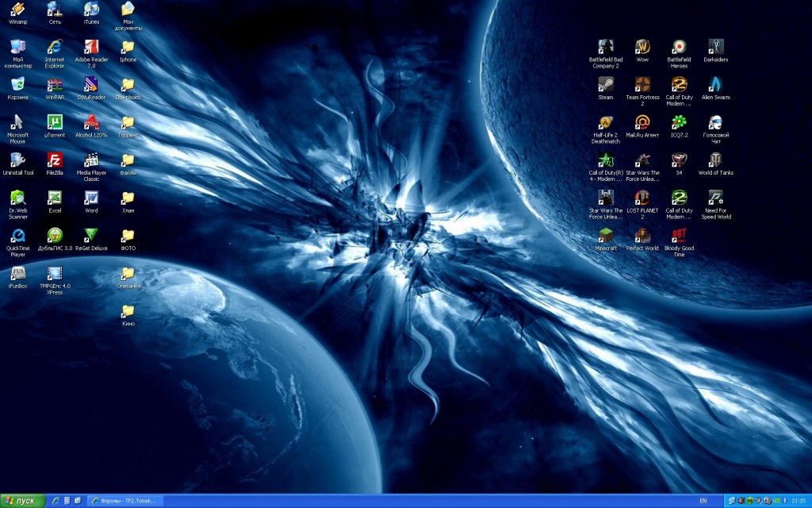This screenshot has height=508, width=812.
Task: Click the Media Player Classic icon
Action: (91, 167)
